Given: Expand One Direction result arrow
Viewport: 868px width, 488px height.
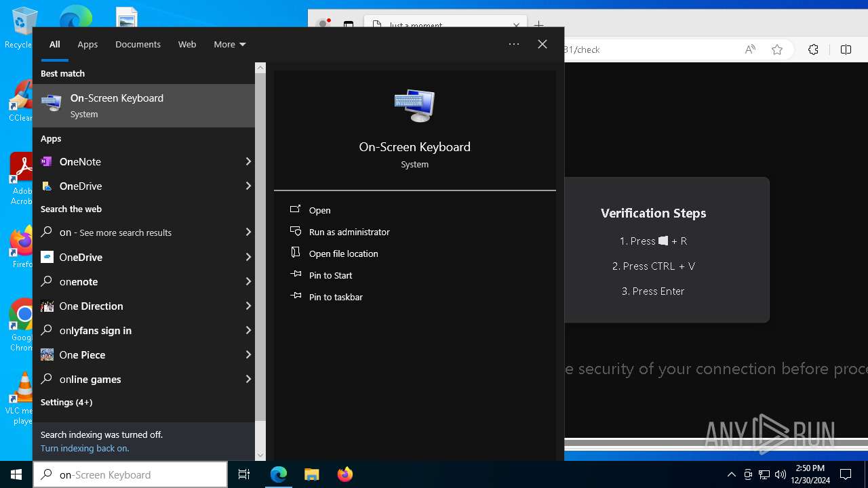Looking at the screenshot, I should pos(248,306).
